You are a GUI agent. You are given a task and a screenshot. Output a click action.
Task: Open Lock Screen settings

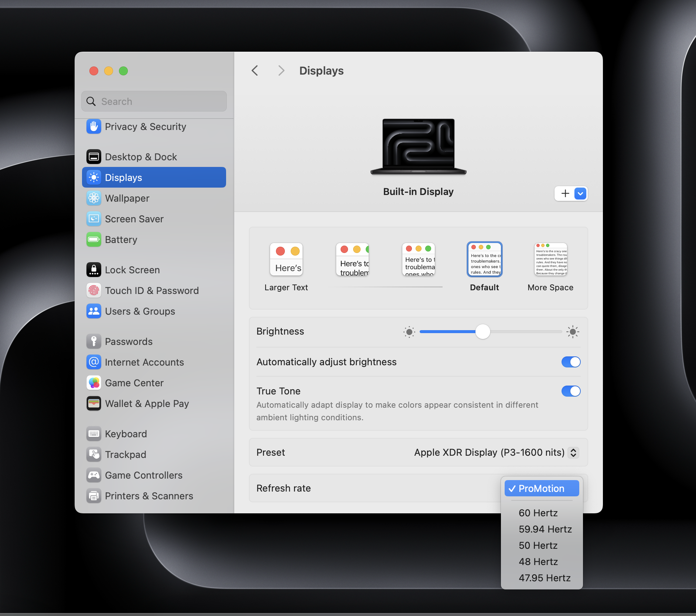pos(132,270)
